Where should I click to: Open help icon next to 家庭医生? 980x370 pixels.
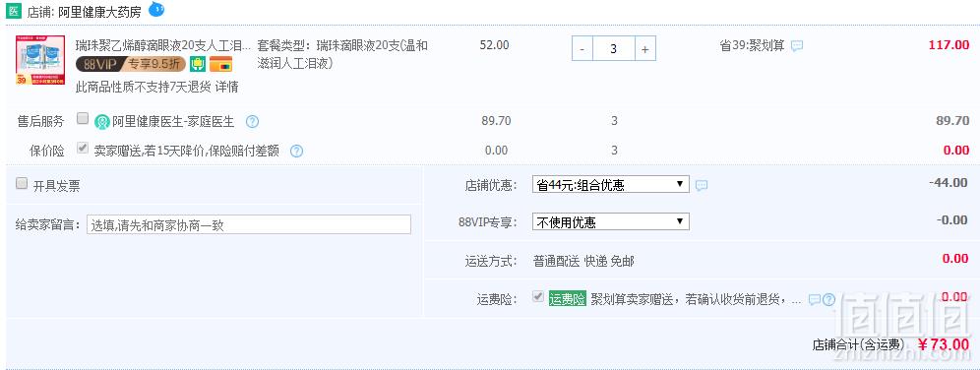pyautogui.click(x=252, y=122)
